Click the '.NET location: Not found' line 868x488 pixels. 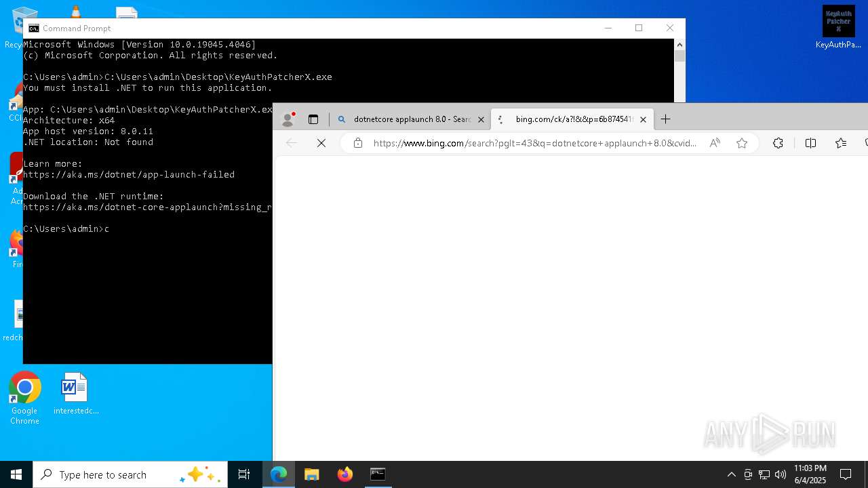(x=88, y=142)
